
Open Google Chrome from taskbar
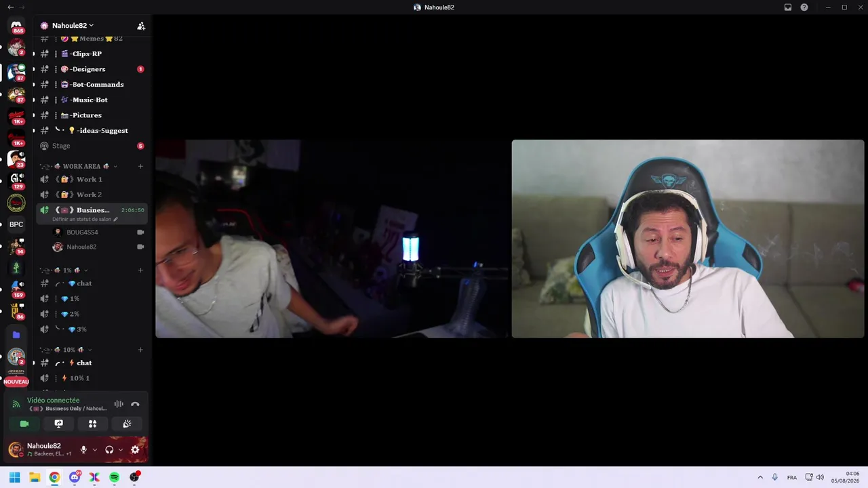point(54,477)
